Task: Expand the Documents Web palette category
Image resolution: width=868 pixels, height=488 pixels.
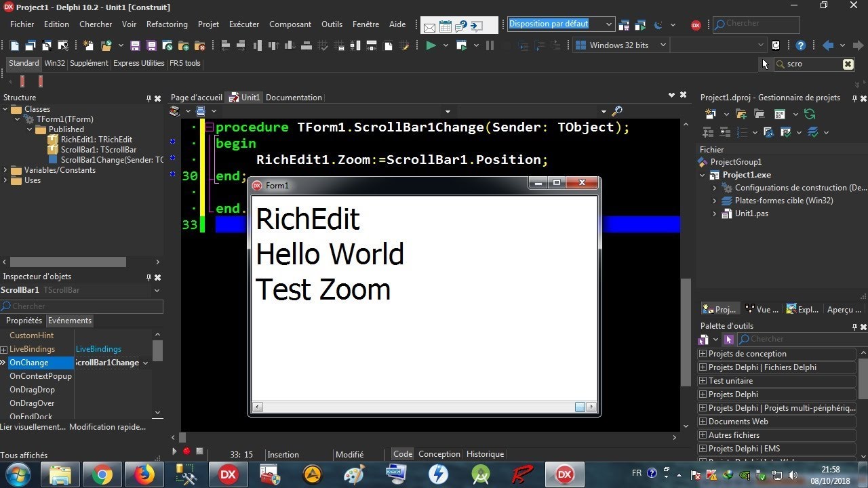Action: (703, 422)
